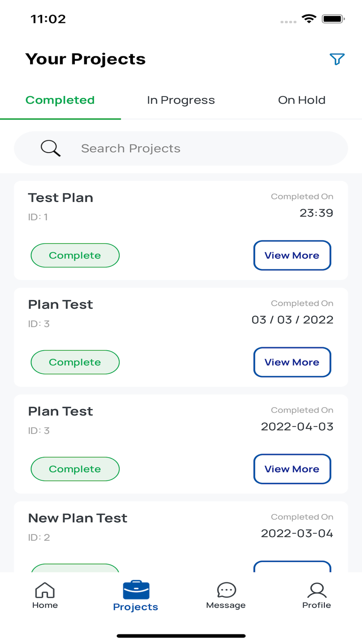Screen dimensions: 362x644
Task: Tap the search magnifier icon
Action: pyautogui.click(x=50, y=148)
